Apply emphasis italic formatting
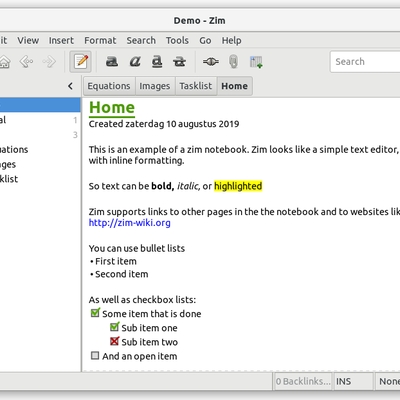The image size is (400, 400). pos(135,62)
